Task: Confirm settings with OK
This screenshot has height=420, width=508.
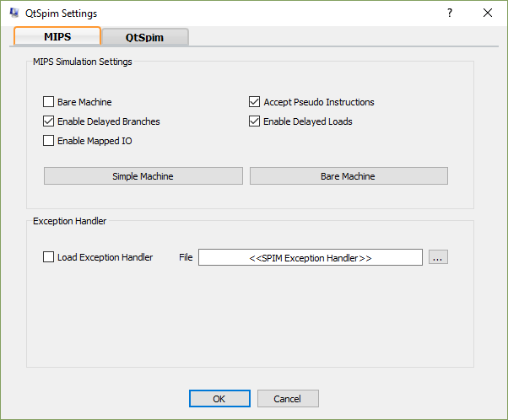Action: 219,399
